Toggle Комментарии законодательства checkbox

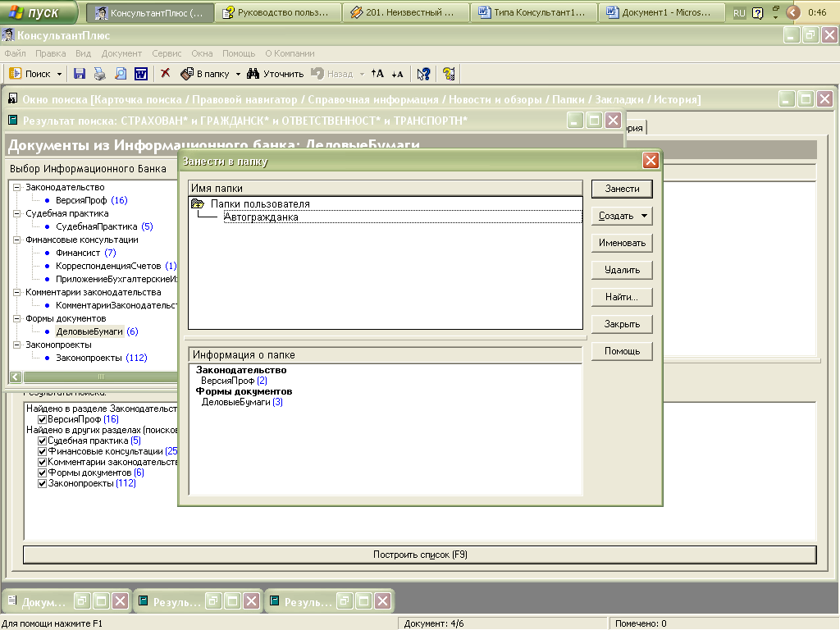pos(43,463)
